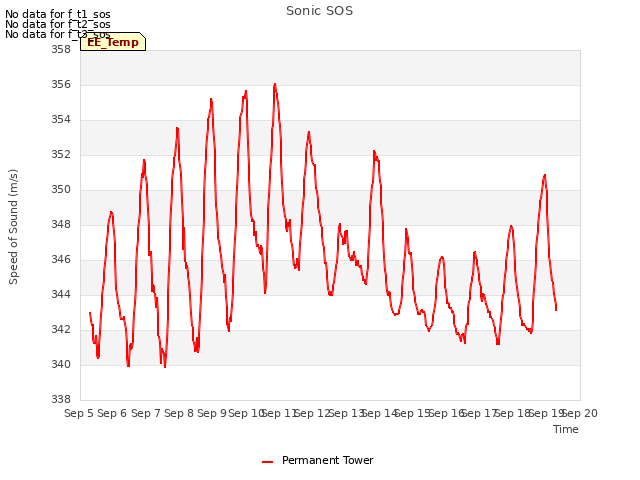This screenshot has width=640, height=480.
Task: Click the 344 y-axis tick label
Action: pyautogui.click(x=61, y=294)
